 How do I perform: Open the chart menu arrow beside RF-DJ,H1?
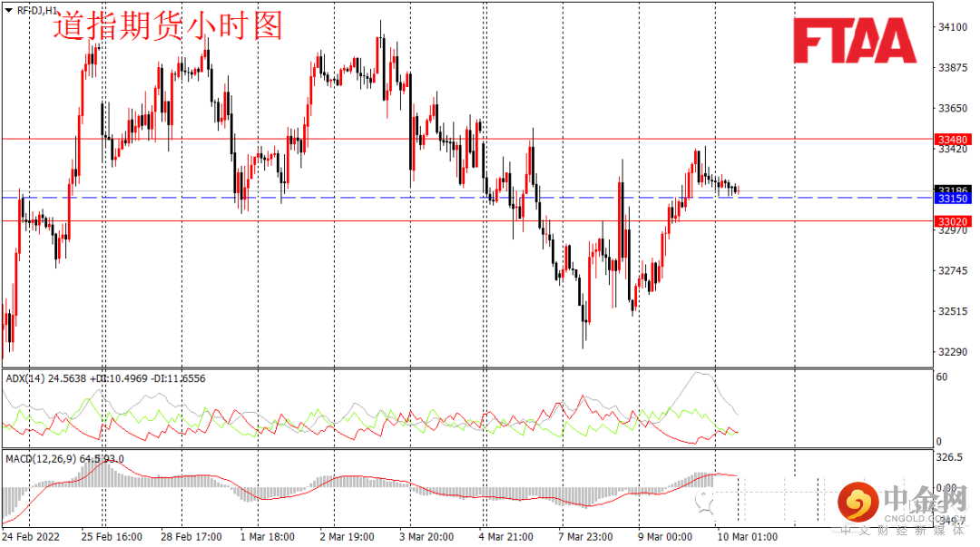[9, 10]
